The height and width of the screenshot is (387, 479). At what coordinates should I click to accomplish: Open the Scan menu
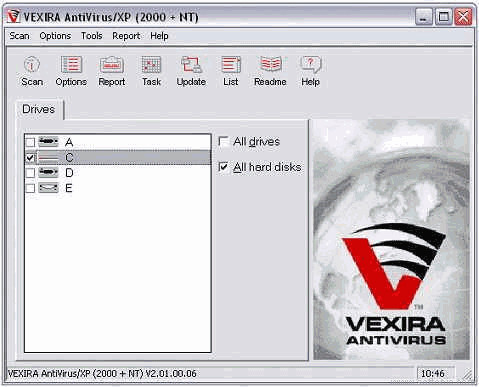coord(19,36)
